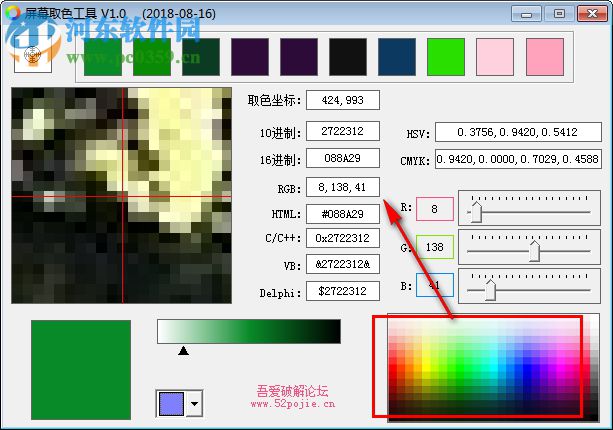Click the HSV values field
Screen dimensions: 613x430
(x=518, y=132)
